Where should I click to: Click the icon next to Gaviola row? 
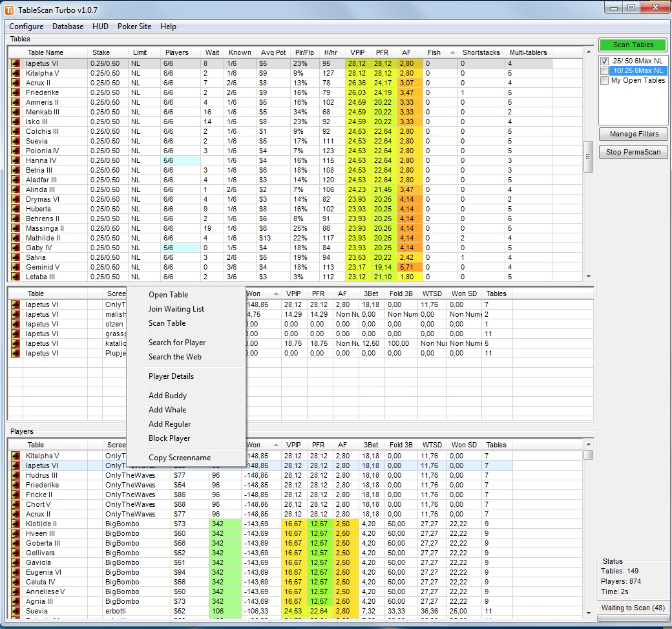(16, 562)
